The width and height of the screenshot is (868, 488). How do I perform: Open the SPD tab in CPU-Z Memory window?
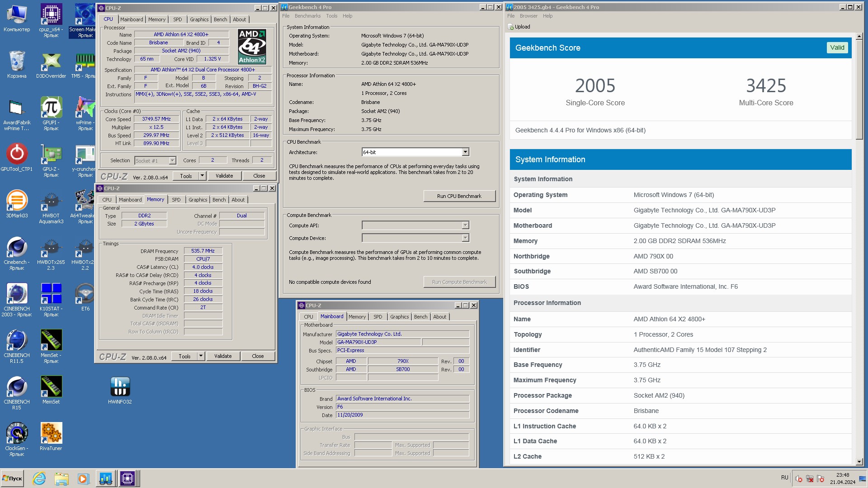pyautogui.click(x=176, y=200)
